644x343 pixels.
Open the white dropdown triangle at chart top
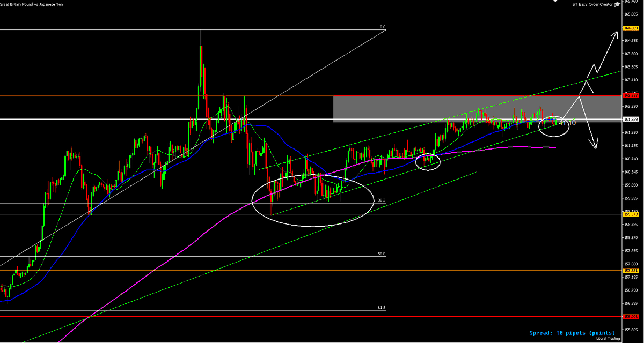tap(555, 1)
